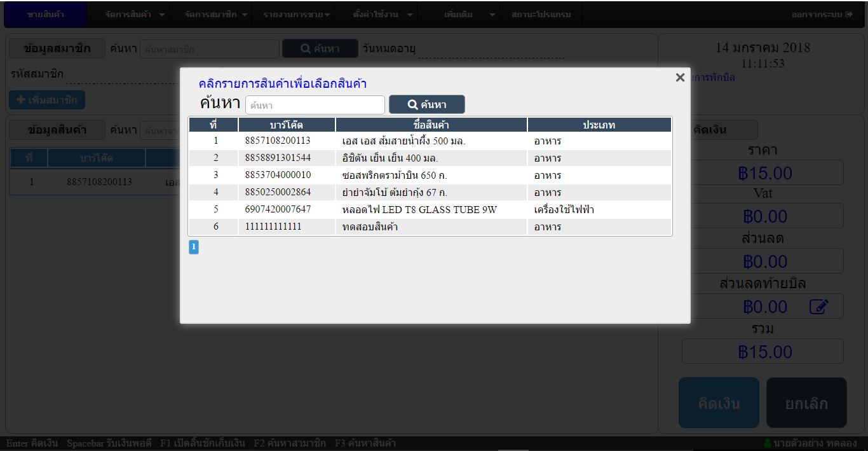Select page 1 in the dialog pagination
The width and height of the screenshot is (868, 451).
tap(194, 247)
